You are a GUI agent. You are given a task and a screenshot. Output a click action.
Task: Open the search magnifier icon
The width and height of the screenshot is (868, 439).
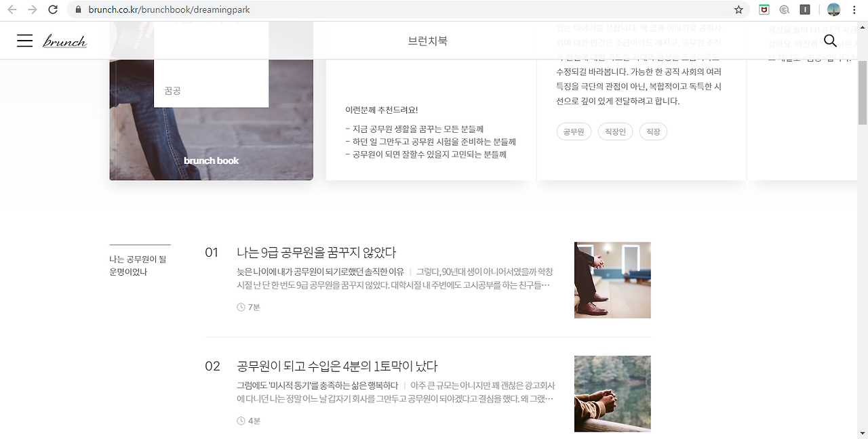830,41
